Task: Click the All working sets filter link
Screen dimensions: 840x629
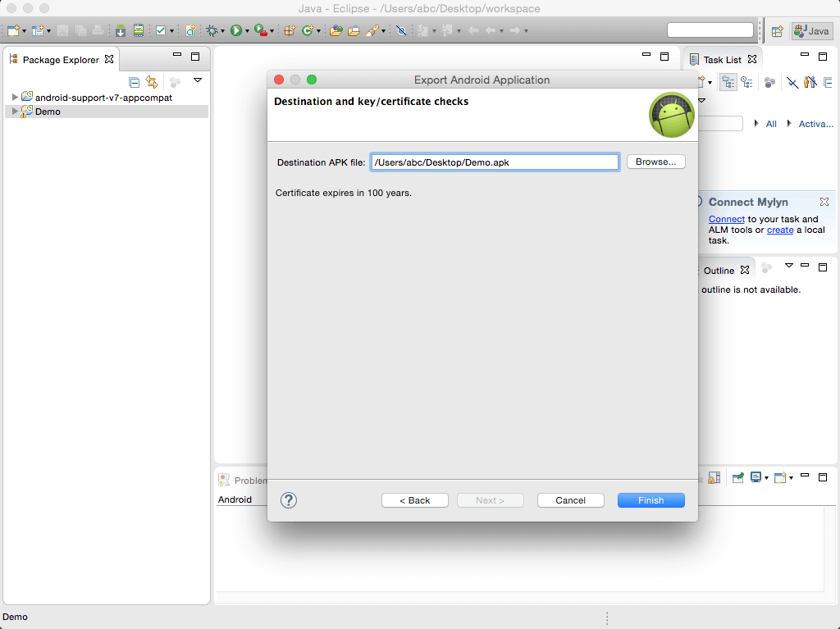Action: click(x=771, y=124)
